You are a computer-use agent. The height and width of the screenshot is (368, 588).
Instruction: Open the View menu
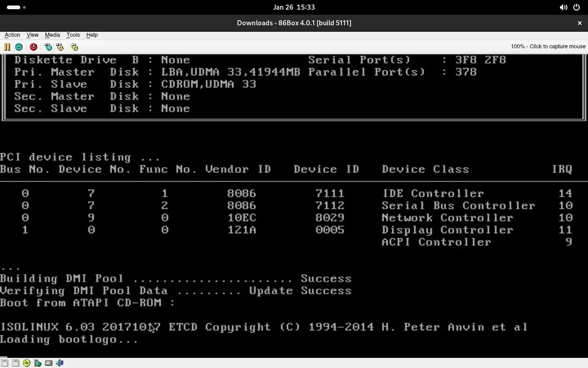(33, 35)
